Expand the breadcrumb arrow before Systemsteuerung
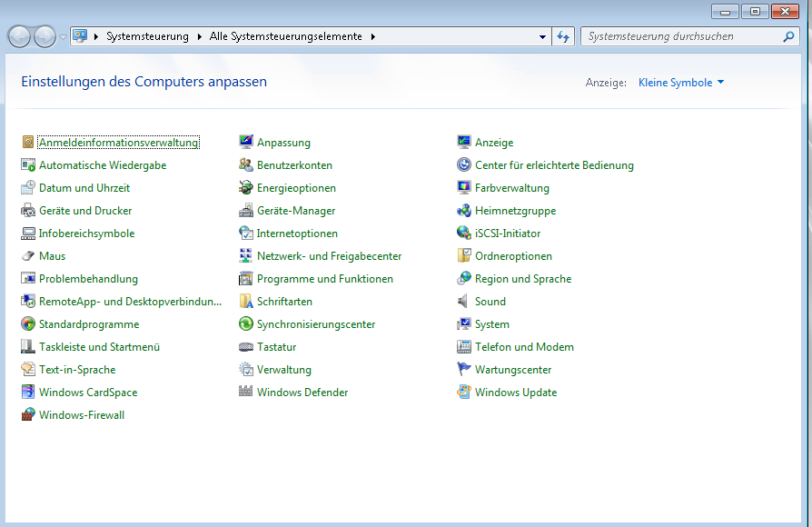812x527 pixels. pyautogui.click(x=95, y=36)
